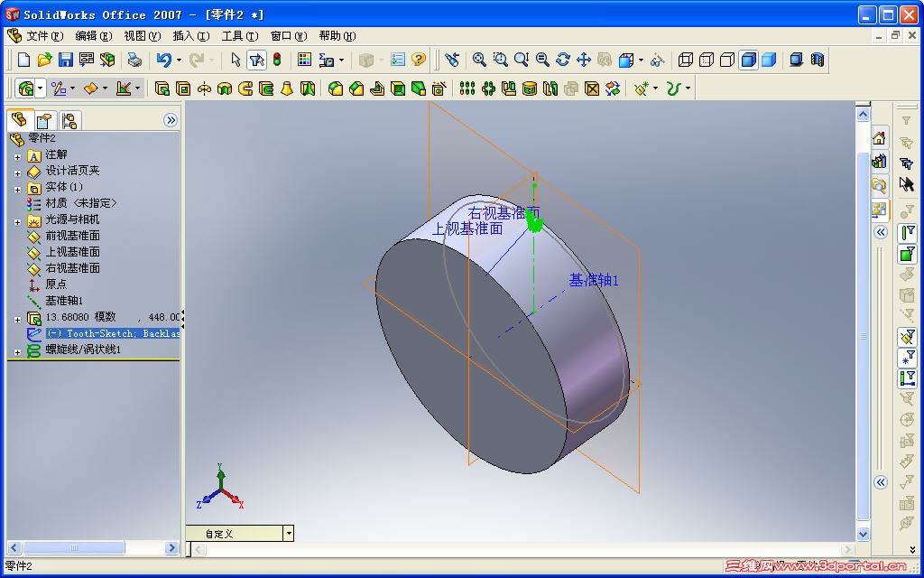This screenshot has height=578, width=924.
Task: Select the Zoom to Area tool
Action: (500, 60)
